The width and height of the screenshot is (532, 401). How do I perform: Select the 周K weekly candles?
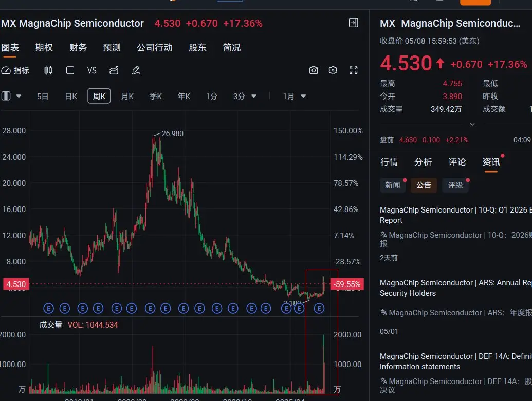pos(99,96)
